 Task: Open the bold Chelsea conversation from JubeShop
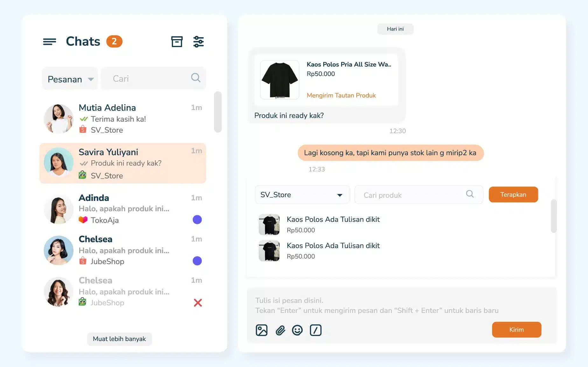(x=123, y=250)
